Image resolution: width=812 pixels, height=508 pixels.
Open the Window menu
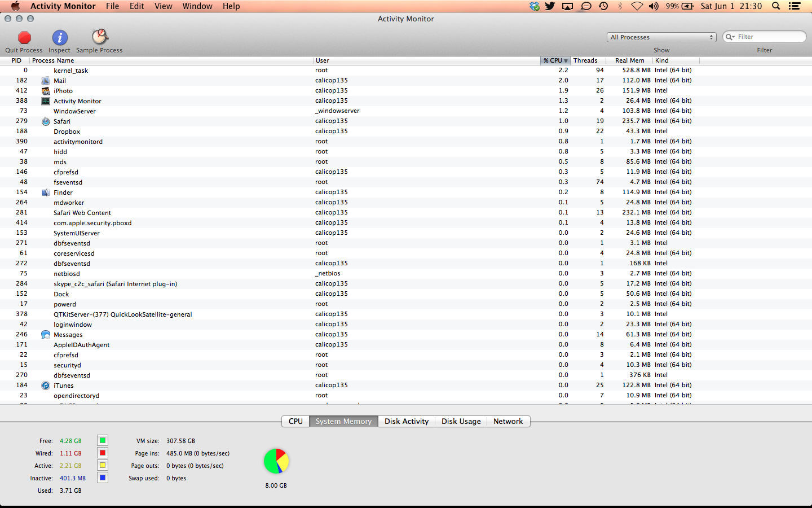tap(197, 6)
